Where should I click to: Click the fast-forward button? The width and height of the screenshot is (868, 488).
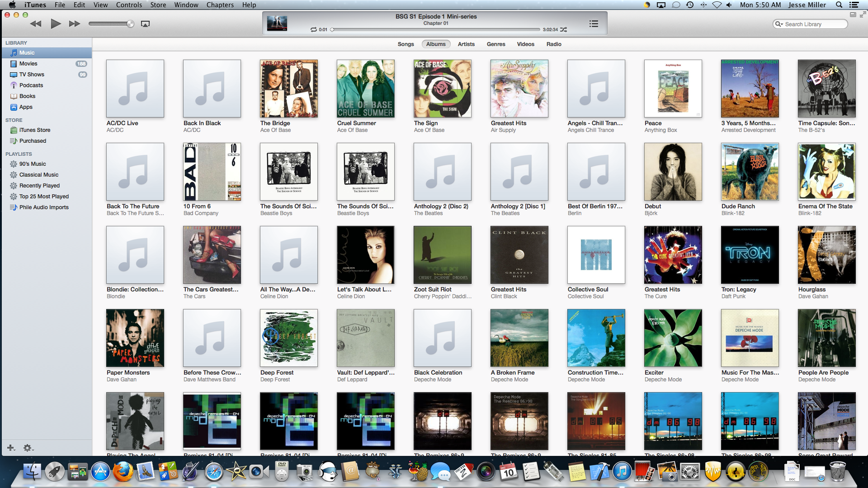point(75,24)
